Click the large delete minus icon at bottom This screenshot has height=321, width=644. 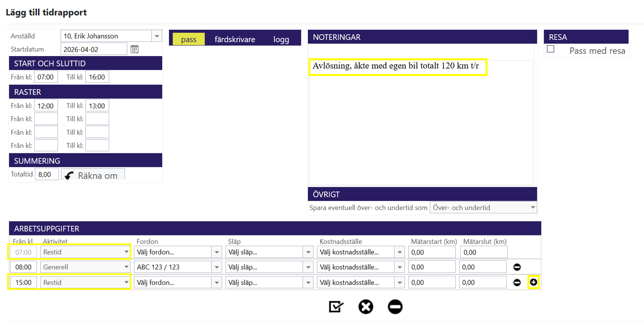[395, 307]
